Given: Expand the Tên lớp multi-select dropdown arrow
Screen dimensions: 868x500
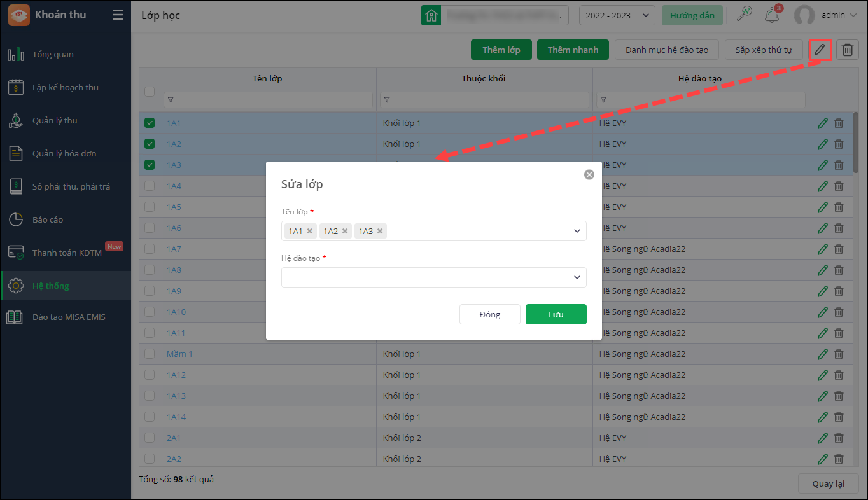Looking at the screenshot, I should pos(577,231).
